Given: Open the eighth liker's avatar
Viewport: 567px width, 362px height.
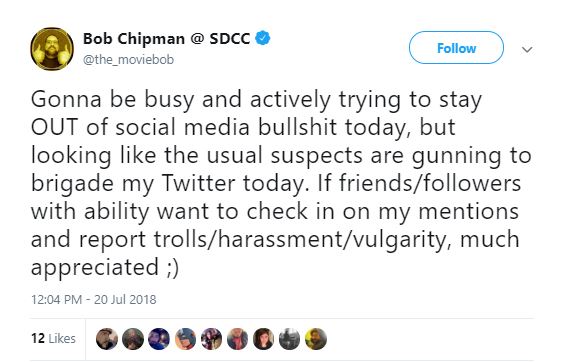Looking at the screenshot, I should click(x=289, y=339).
